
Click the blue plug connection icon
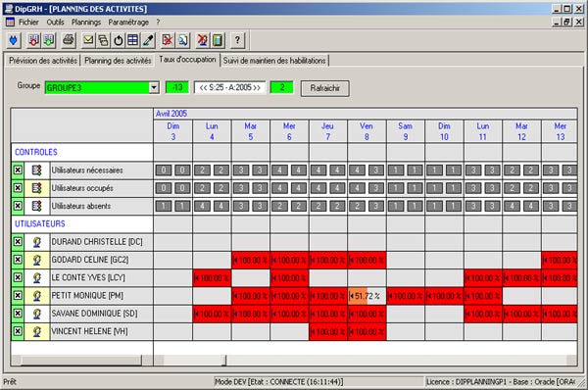14,40
